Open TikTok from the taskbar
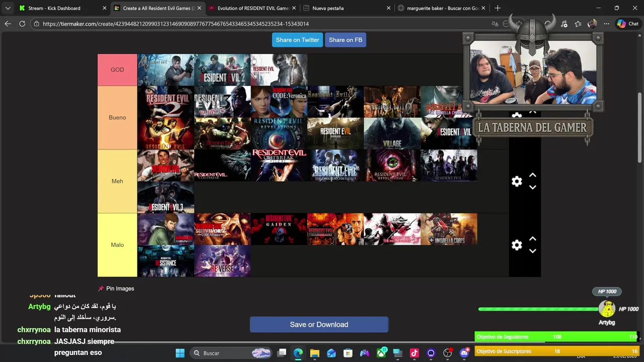Viewport: 644px width, 362px height. pyautogui.click(x=414, y=353)
